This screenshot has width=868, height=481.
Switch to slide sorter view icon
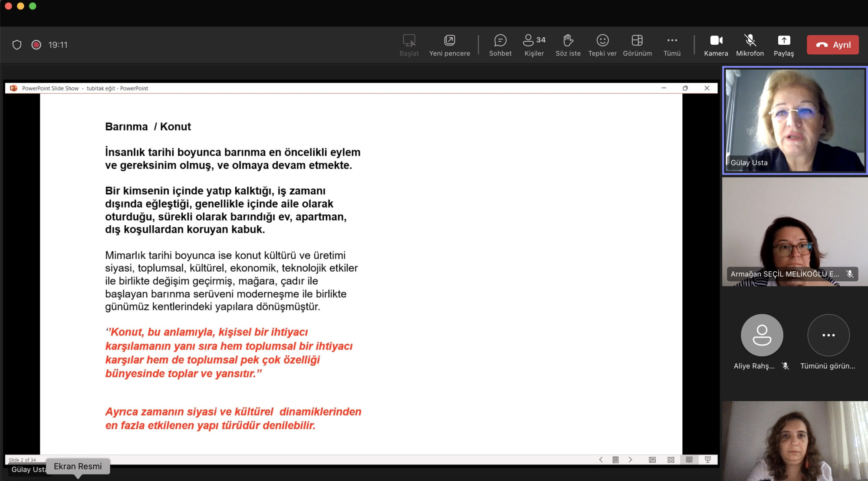point(671,460)
